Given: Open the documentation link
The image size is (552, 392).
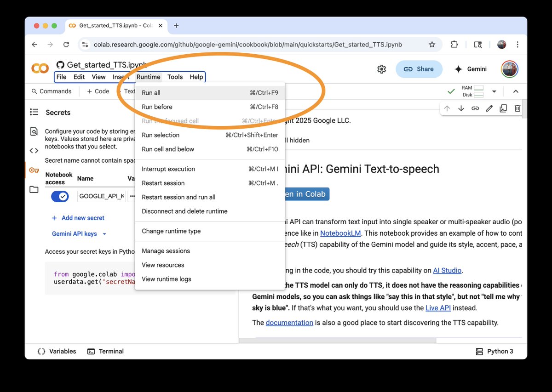Looking at the screenshot, I should pos(289,323).
